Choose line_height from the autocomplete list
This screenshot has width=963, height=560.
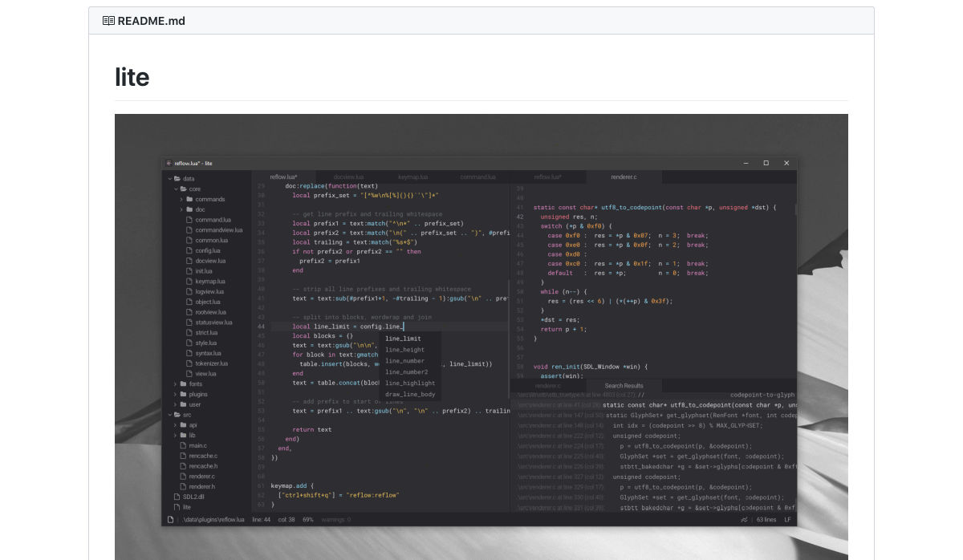(411, 350)
